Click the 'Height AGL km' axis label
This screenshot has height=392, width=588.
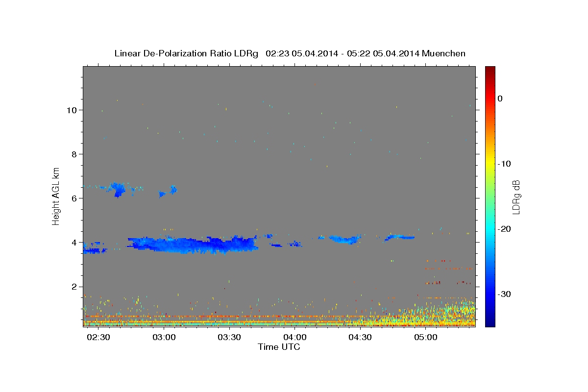56,196
